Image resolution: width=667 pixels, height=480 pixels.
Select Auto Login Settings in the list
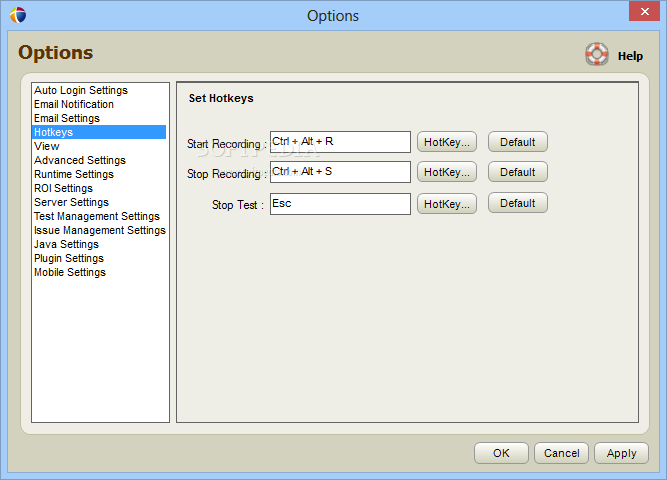click(81, 90)
